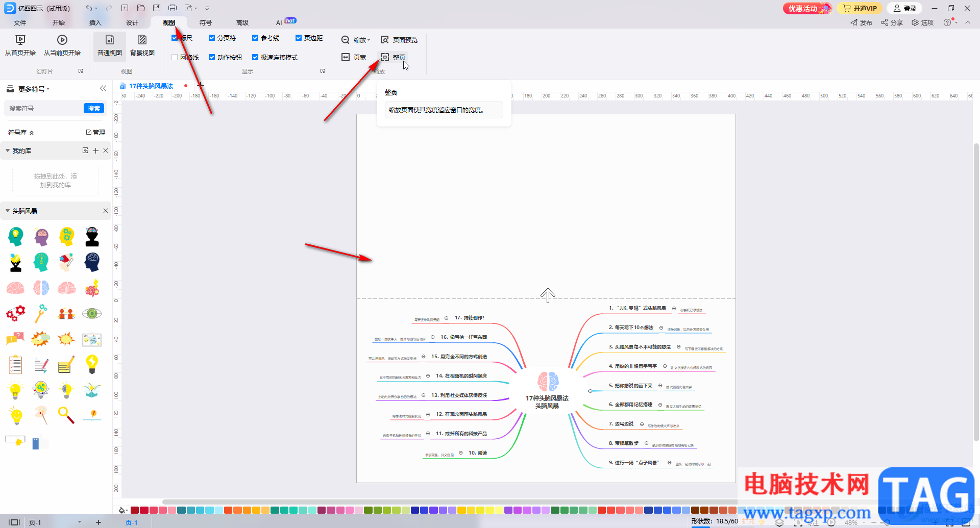Click the 发布 publish button
This screenshot has height=528, width=980.
pos(861,22)
